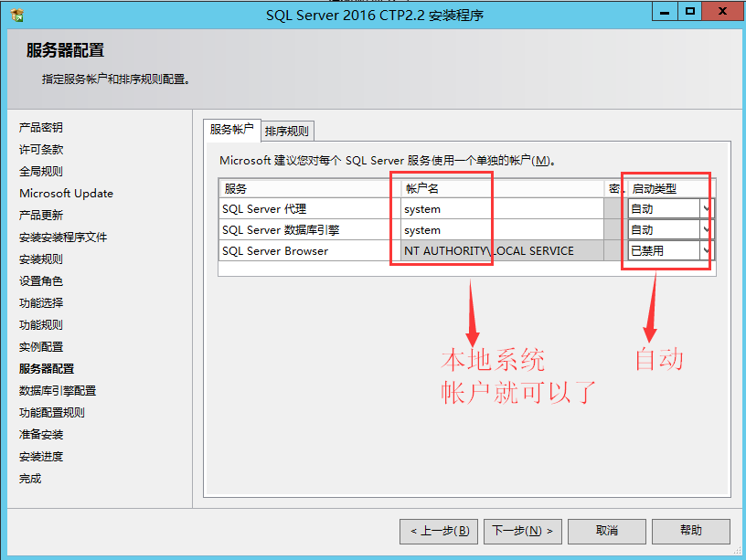Edit account name for SQL Server 数据库引擎
This screenshot has width=746, height=560.
(x=502, y=229)
